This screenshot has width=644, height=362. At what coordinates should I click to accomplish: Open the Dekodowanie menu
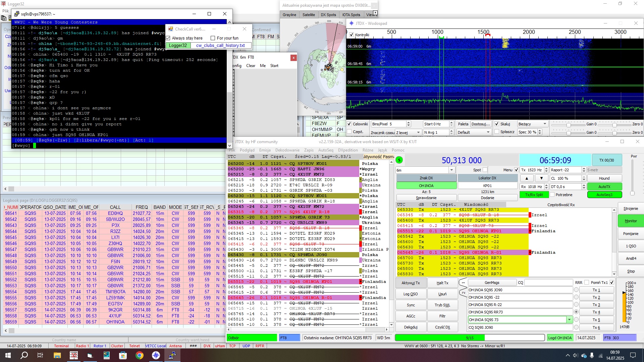click(x=287, y=150)
